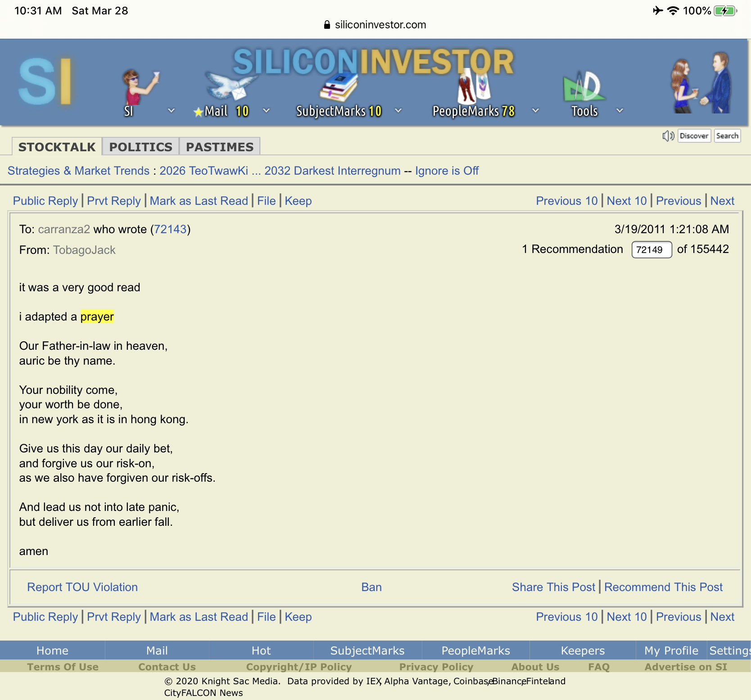Click Share This Post

(553, 587)
